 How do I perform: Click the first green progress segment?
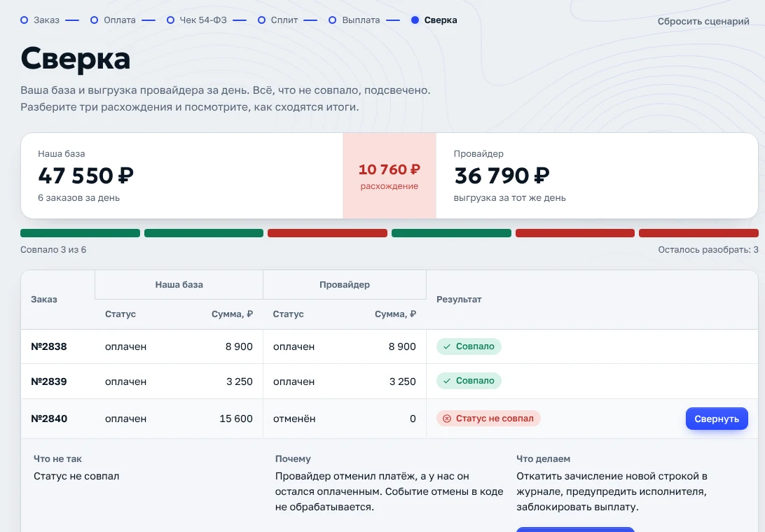click(80, 233)
